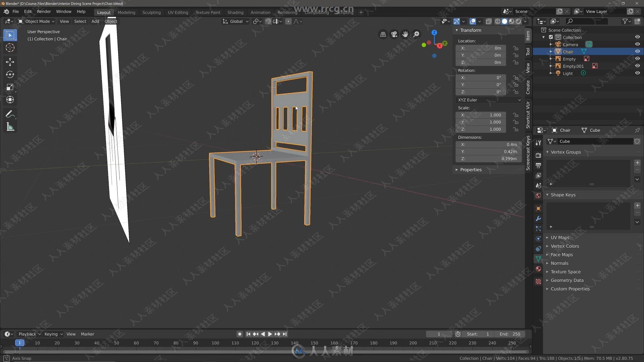Screen dimensions: 644x362
Task: Click play button in timeline
Action: 269,334
